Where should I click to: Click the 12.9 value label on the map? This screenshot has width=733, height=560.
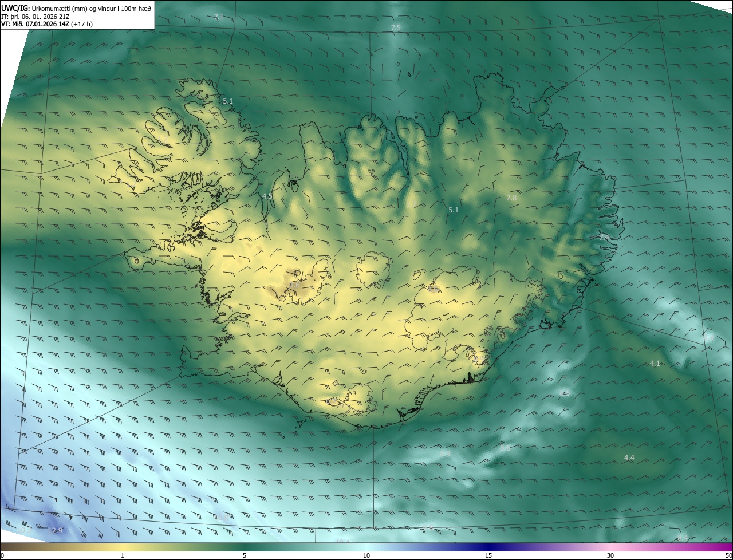coord(56,531)
